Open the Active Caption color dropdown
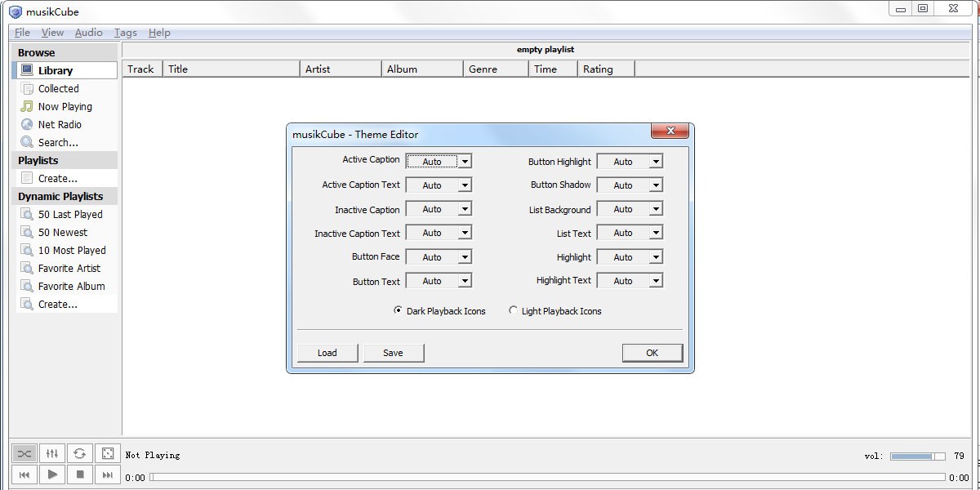The width and height of the screenshot is (980, 490). coord(439,162)
